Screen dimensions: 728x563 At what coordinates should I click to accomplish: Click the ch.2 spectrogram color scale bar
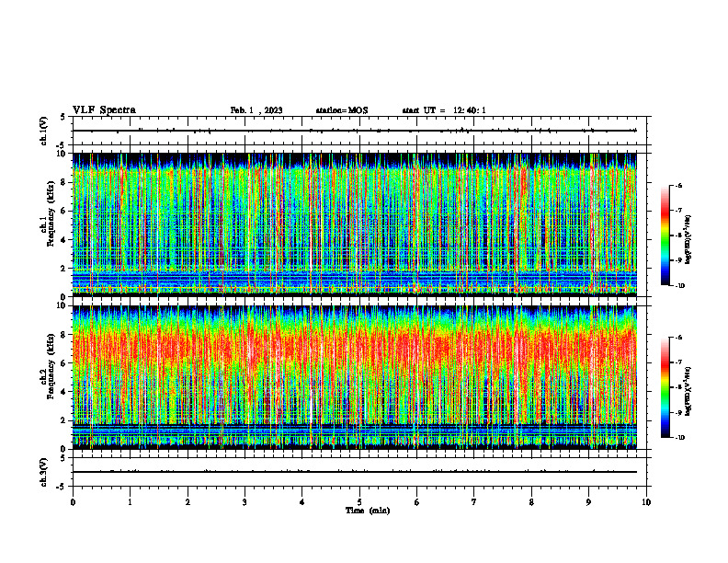pyautogui.click(x=665, y=387)
